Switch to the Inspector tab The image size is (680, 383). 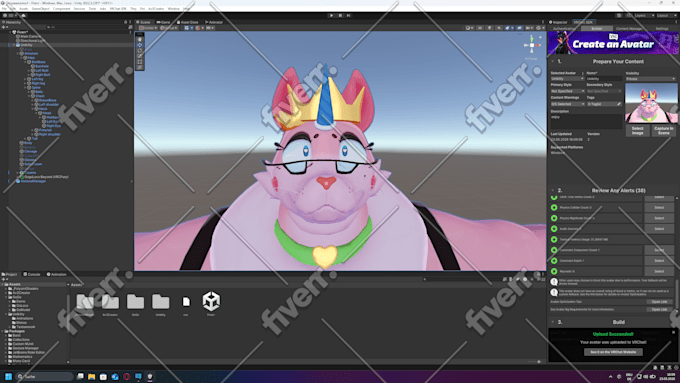tap(558, 22)
